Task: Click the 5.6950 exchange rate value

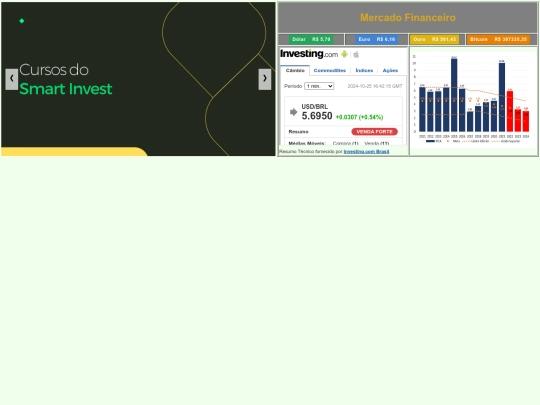Action: click(317, 116)
